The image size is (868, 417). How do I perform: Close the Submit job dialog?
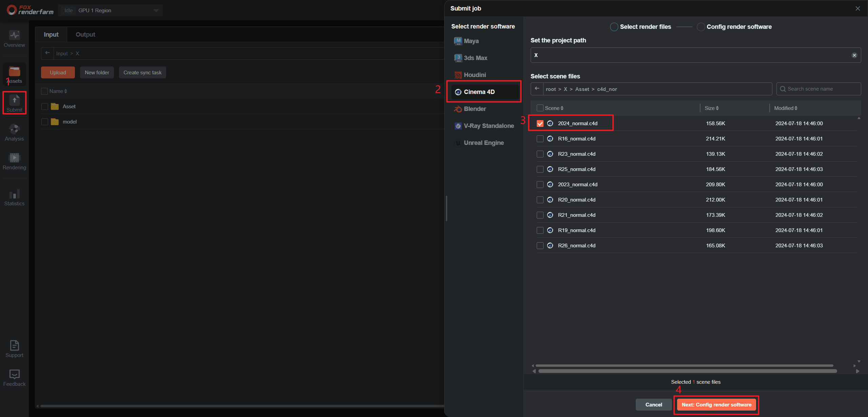pyautogui.click(x=857, y=8)
